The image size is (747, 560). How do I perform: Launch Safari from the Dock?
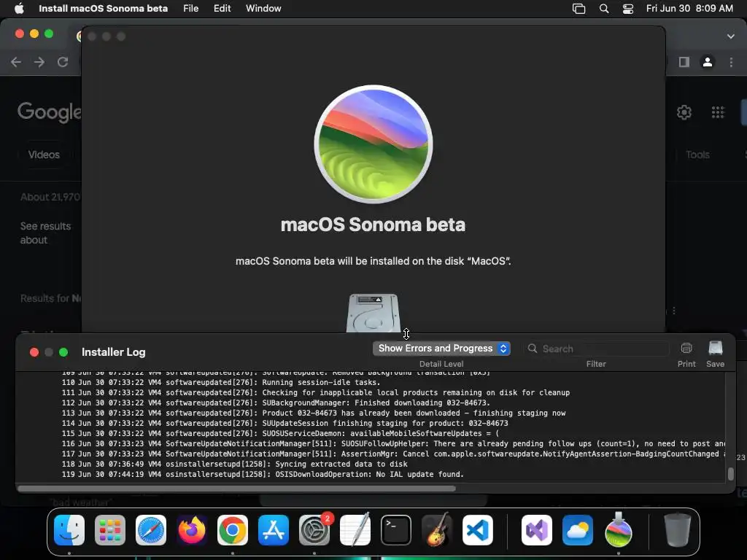151,530
